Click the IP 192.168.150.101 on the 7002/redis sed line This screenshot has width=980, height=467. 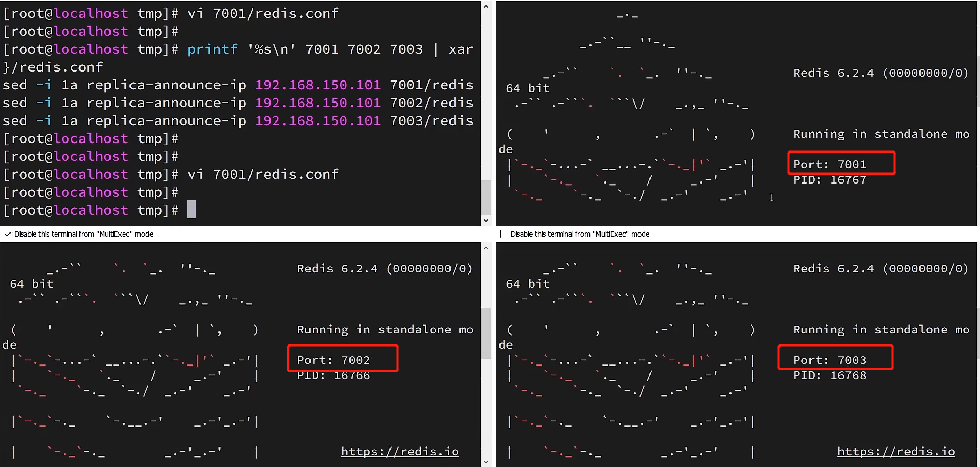[318, 103]
